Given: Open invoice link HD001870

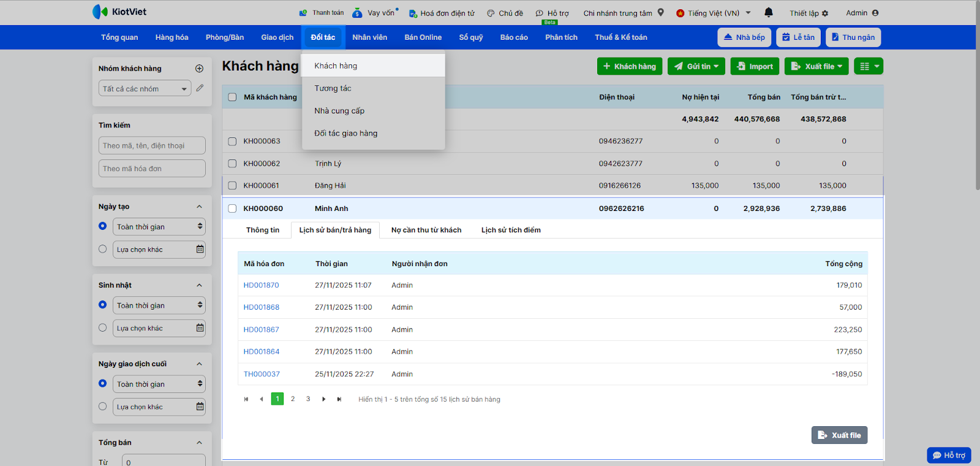Looking at the screenshot, I should click(261, 285).
